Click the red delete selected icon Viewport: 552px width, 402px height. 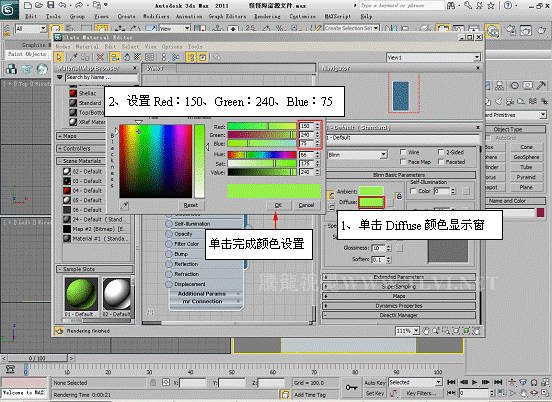[x=100, y=57]
